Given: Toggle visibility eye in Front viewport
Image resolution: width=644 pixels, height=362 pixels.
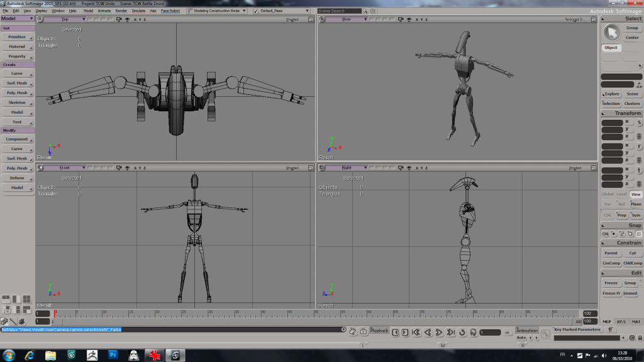Looking at the screenshot, I should pos(127,168).
